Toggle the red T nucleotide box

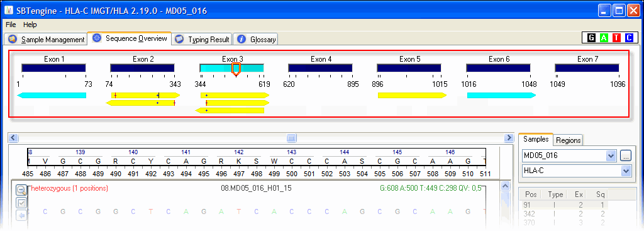pos(616,38)
